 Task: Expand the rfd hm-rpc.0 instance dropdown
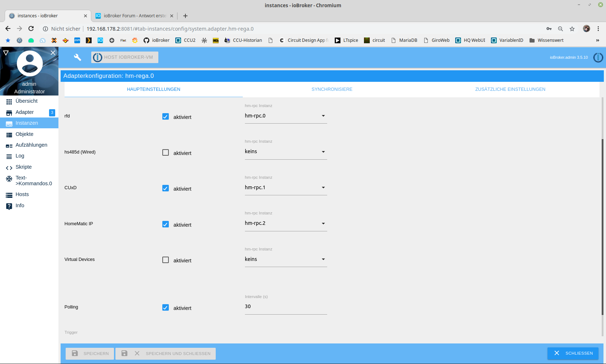(286, 116)
